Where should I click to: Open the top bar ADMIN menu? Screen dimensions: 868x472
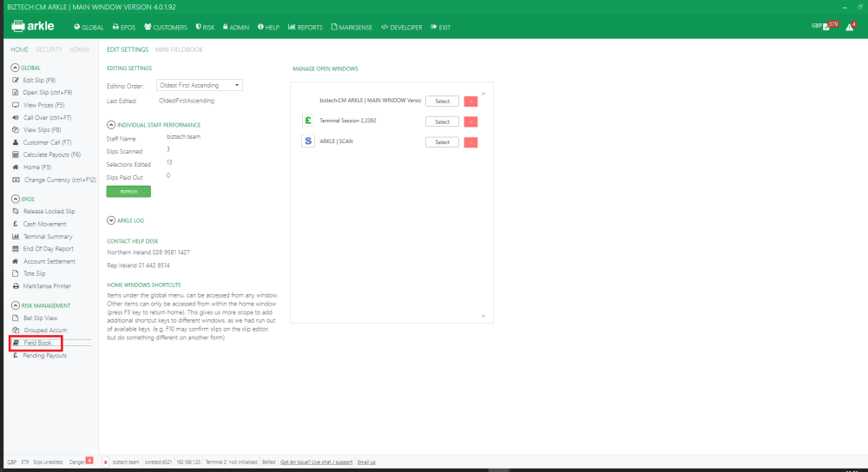pyautogui.click(x=236, y=27)
